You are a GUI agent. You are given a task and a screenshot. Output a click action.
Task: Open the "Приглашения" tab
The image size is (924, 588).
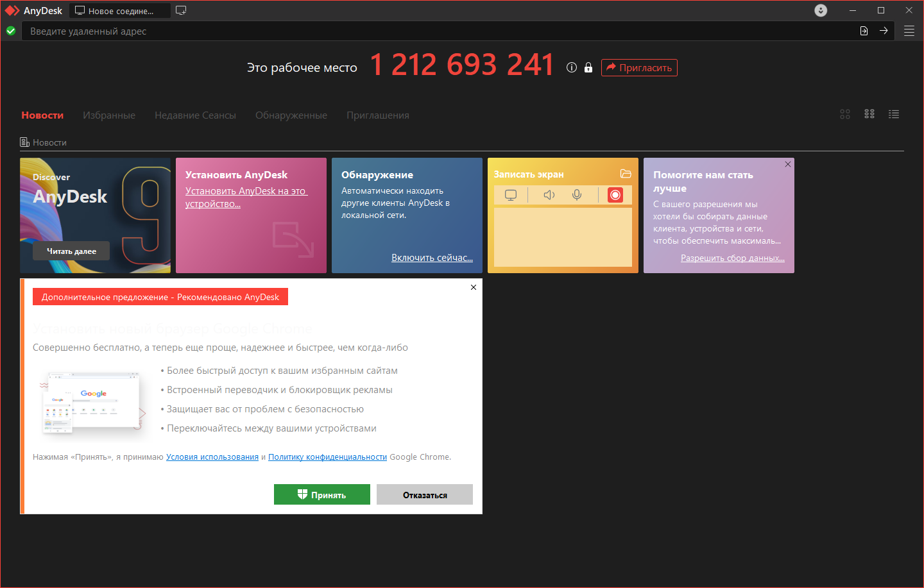pos(378,115)
